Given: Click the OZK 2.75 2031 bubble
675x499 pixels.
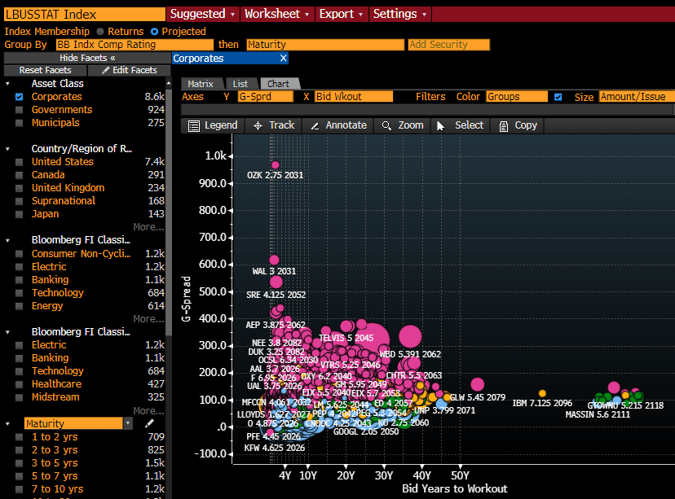Looking at the screenshot, I should tap(275, 165).
